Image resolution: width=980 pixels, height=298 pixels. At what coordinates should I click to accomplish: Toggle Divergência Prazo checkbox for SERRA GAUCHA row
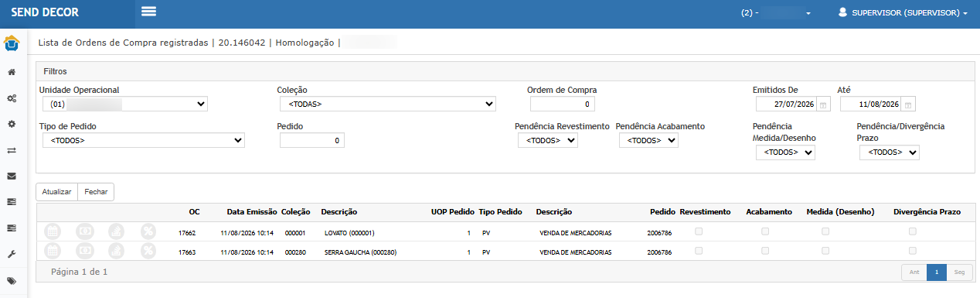point(913,250)
